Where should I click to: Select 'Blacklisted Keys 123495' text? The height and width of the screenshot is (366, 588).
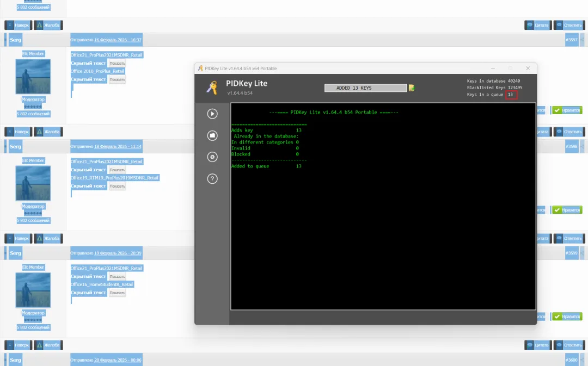click(x=494, y=88)
